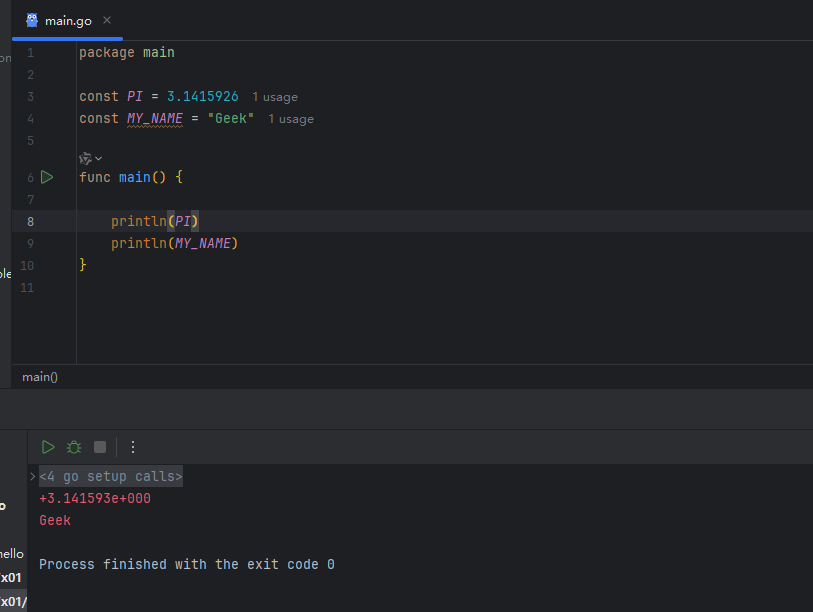Click line number 8 in the gutter
The height and width of the screenshot is (612, 813).
[31, 222]
